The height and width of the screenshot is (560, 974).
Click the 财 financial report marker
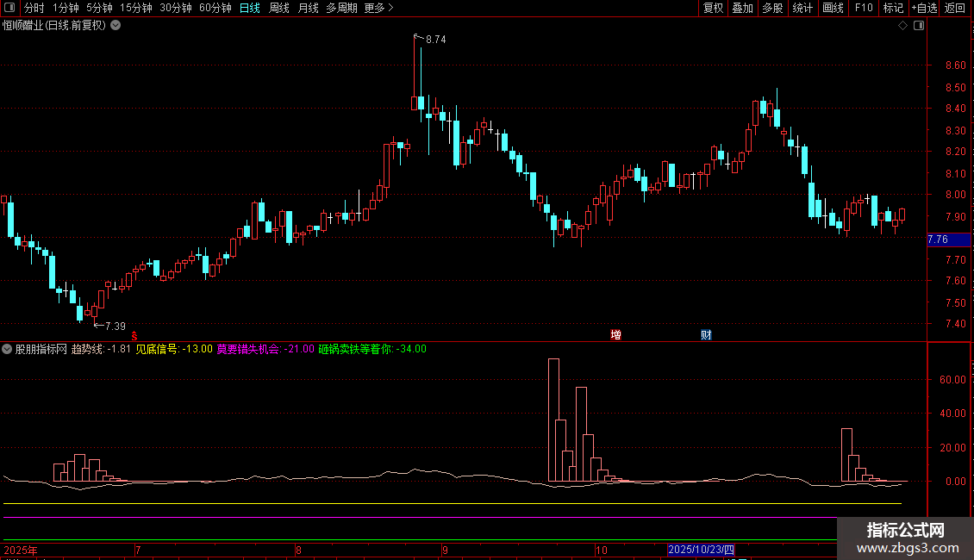(706, 334)
